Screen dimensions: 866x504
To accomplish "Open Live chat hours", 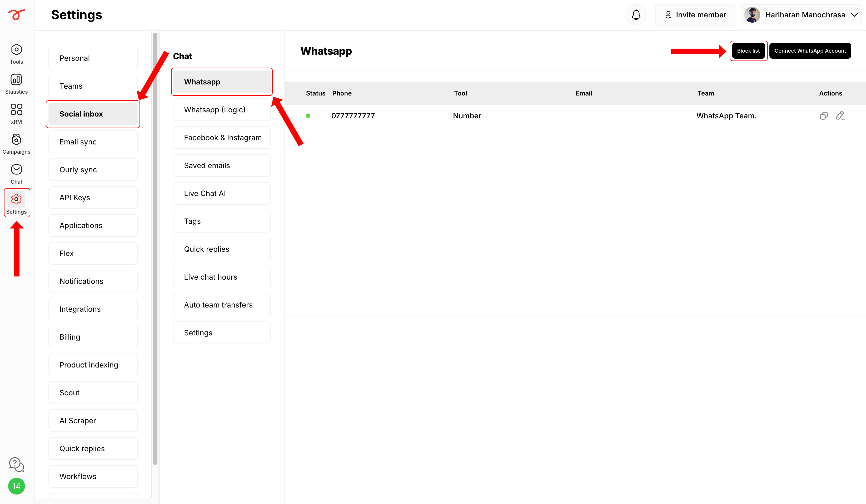I will (222, 277).
